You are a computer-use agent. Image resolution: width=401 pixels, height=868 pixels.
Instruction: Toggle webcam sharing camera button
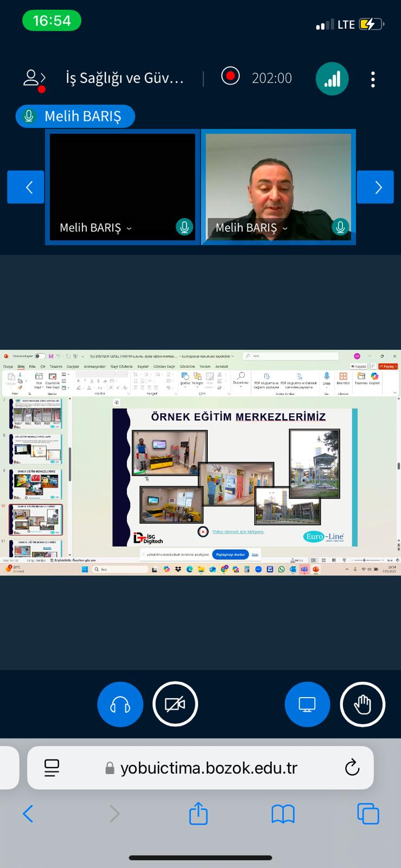pyautogui.click(x=175, y=704)
